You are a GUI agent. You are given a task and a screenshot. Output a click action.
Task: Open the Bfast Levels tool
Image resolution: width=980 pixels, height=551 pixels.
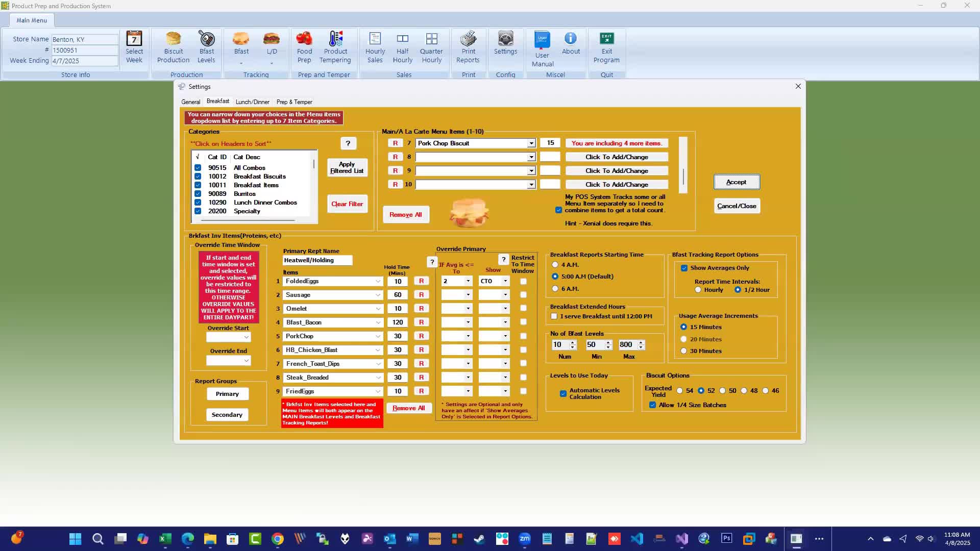click(206, 47)
